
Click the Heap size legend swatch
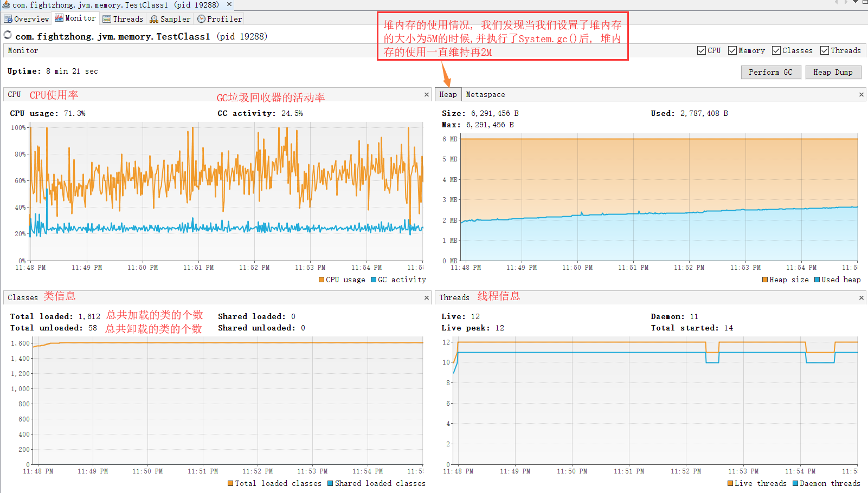point(765,280)
